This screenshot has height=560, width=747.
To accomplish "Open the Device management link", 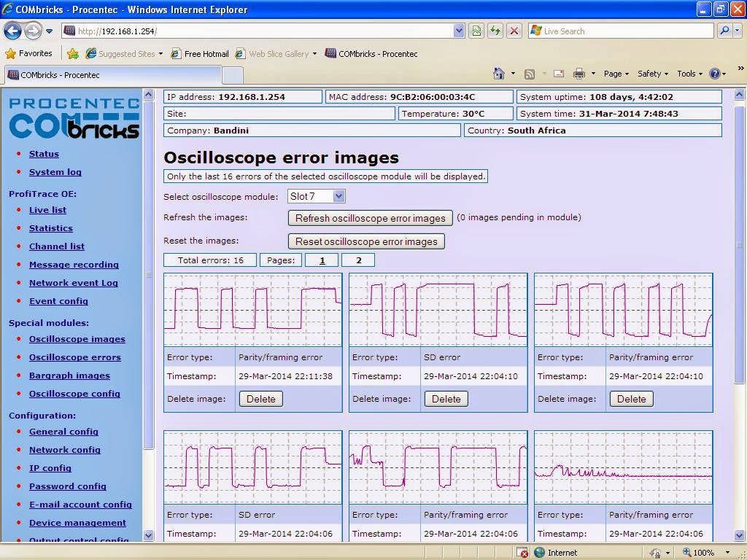I will click(77, 523).
